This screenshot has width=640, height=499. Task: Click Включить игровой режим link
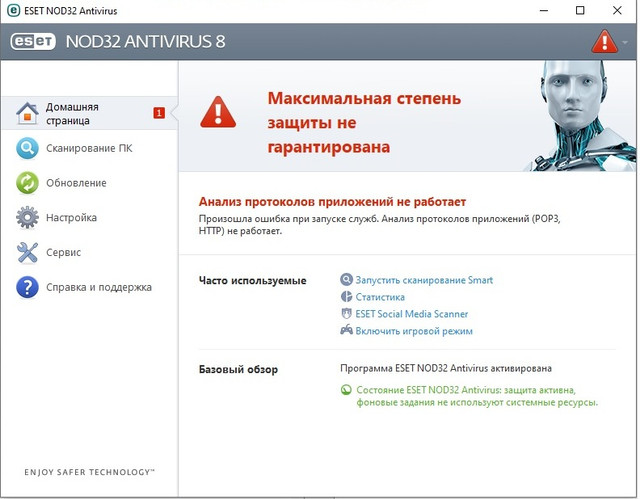click(414, 331)
